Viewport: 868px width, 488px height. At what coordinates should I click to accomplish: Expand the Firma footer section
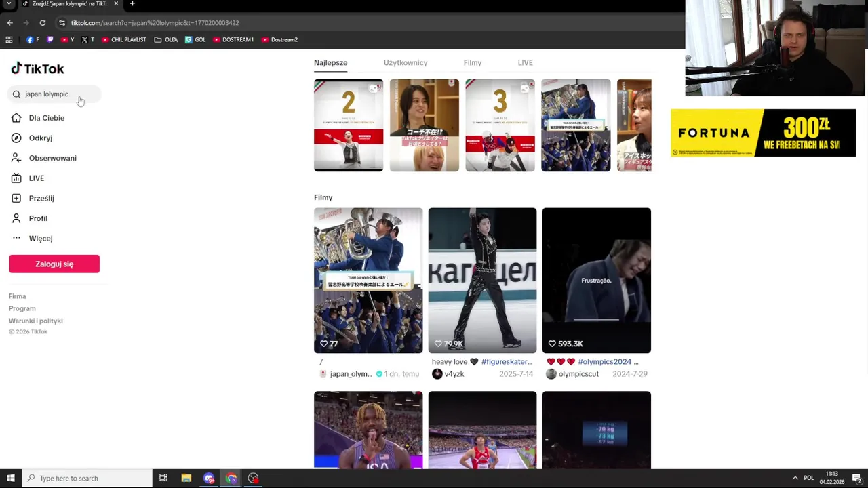click(17, 296)
